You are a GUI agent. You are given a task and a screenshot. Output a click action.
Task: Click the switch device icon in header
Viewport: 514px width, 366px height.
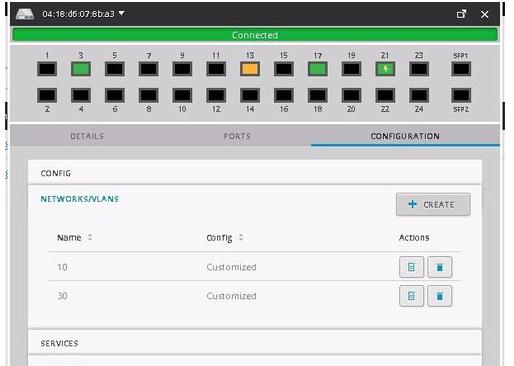25,14
